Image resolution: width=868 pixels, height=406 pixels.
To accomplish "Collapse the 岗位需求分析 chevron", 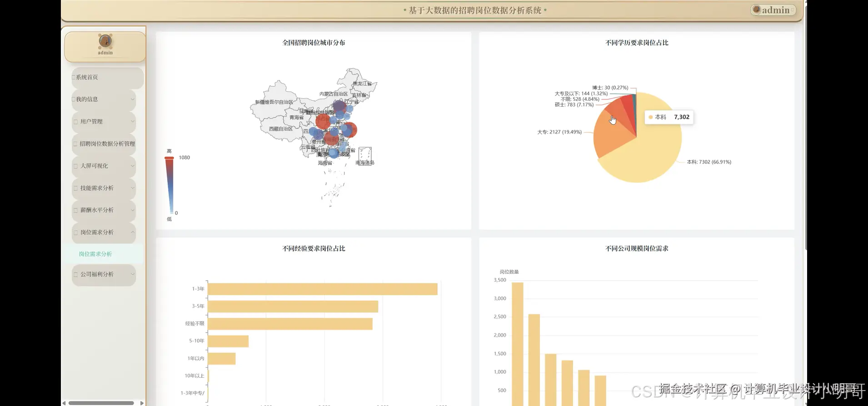I will coord(133,232).
